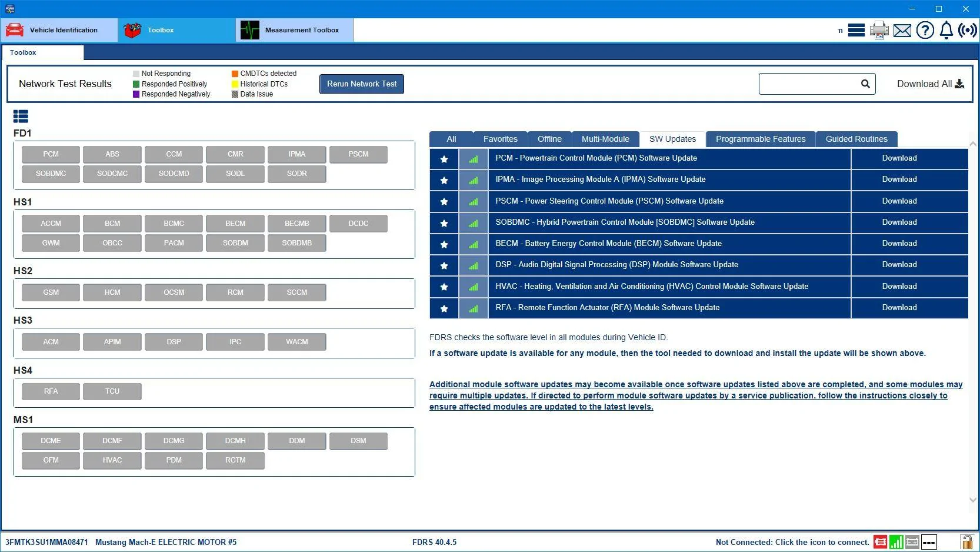Click Download All
Image resolution: width=980 pixels, height=552 pixels.
click(x=930, y=84)
